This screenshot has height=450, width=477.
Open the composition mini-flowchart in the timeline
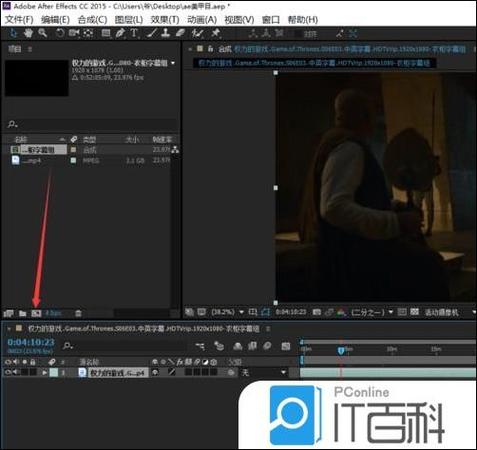(x=200, y=346)
